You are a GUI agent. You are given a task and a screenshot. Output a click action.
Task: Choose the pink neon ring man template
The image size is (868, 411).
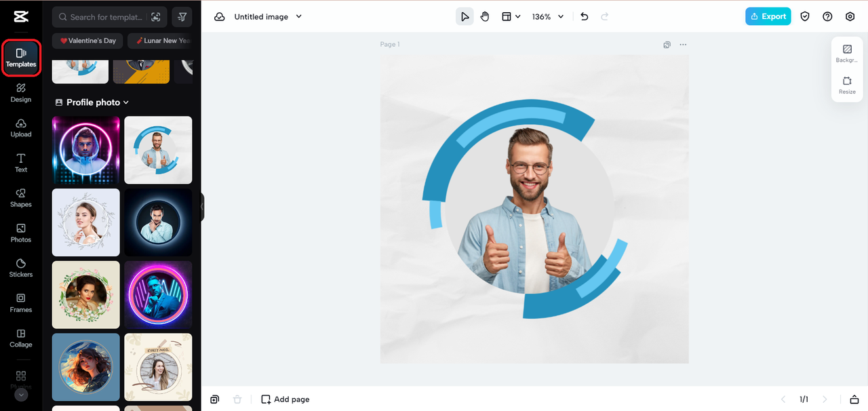pyautogui.click(x=158, y=295)
